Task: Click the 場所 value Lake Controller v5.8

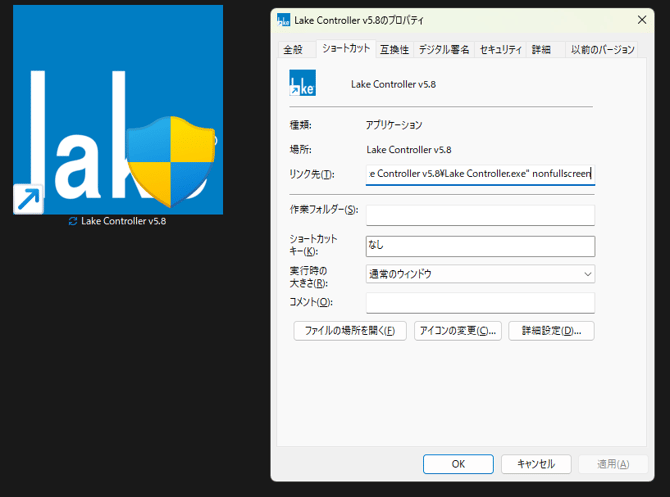Action: (408, 150)
